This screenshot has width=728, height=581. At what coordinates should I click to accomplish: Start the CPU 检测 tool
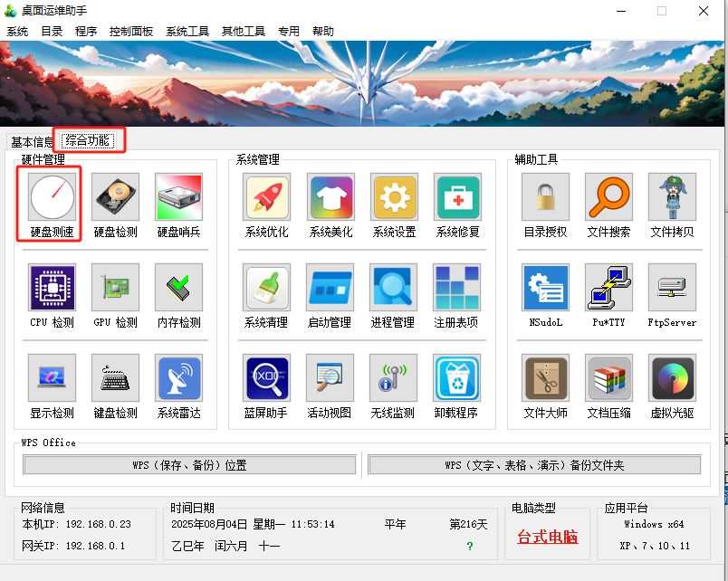click(52, 287)
